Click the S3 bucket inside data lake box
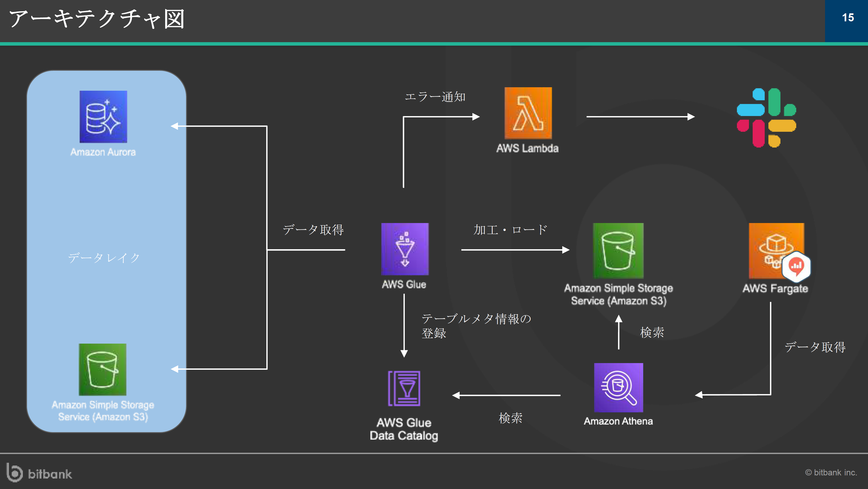This screenshot has width=868, height=489. [102, 369]
